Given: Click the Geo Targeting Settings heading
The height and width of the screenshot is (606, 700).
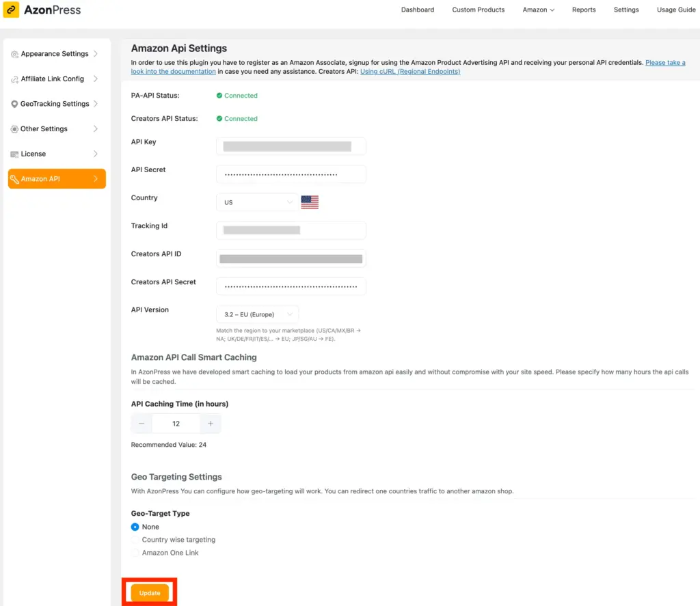Looking at the screenshot, I should tap(176, 477).
